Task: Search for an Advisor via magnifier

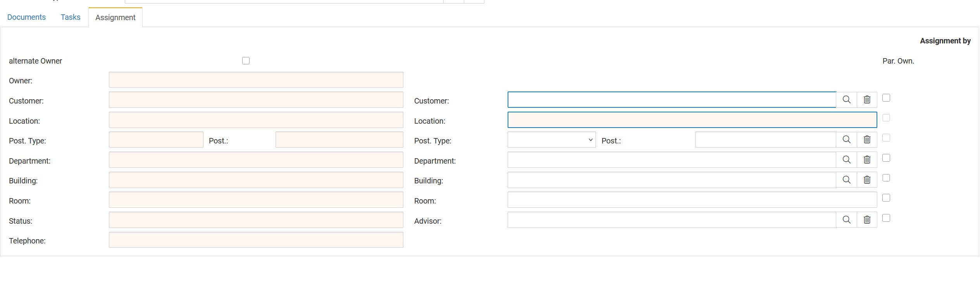Action: point(846,220)
